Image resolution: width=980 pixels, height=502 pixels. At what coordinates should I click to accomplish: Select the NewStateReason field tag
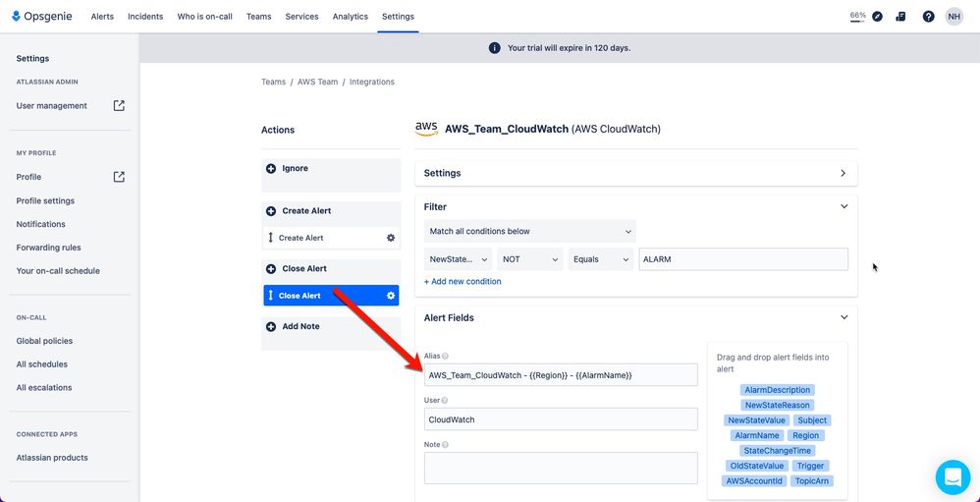point(777,405)
